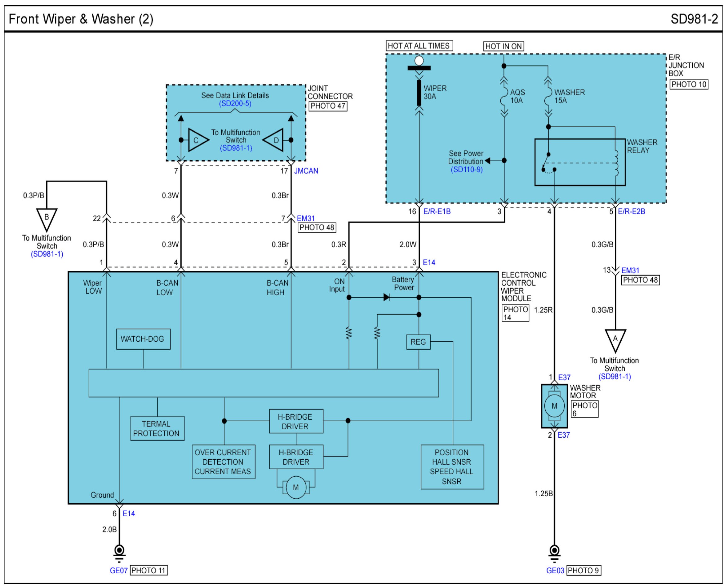Open PHOTO 9 next to GE03
Image resolution: width=728 pixels, height=586 pixels.
(584, 571)
